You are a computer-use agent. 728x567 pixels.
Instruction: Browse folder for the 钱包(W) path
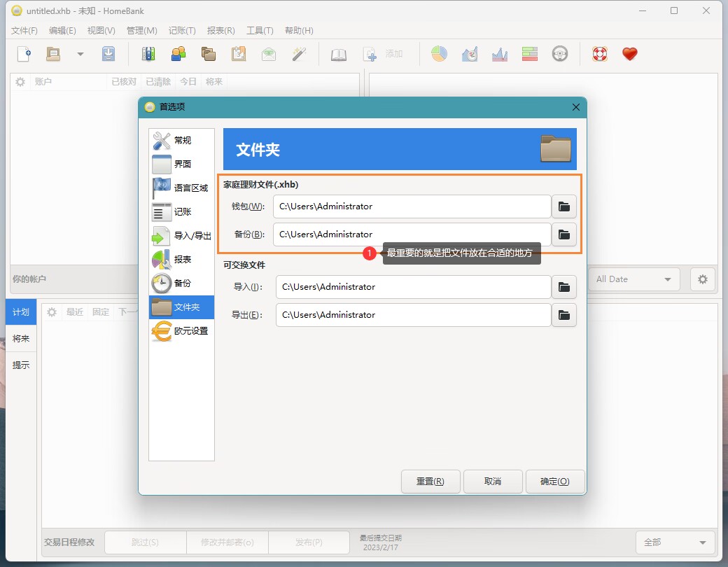coord(564,206)
